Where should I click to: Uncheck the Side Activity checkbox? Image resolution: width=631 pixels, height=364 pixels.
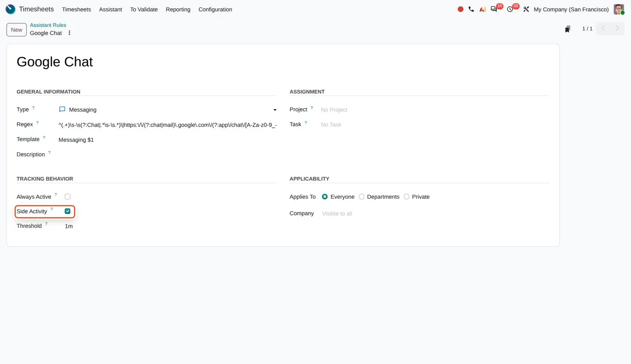(x=67, y=211)
